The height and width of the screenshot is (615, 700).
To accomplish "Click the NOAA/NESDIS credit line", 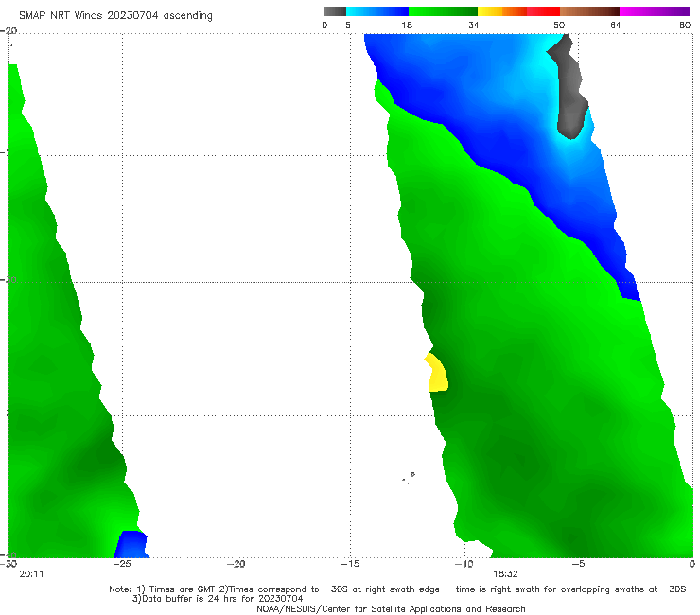I will tap(391, 609).
